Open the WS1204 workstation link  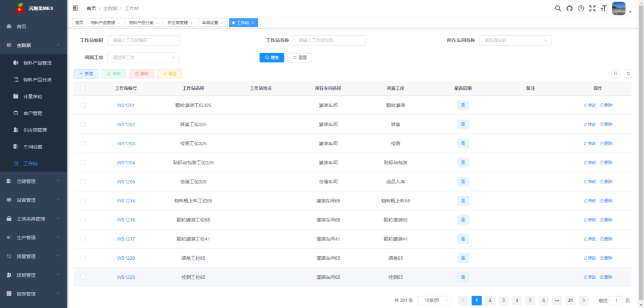[x=126, y=163]
